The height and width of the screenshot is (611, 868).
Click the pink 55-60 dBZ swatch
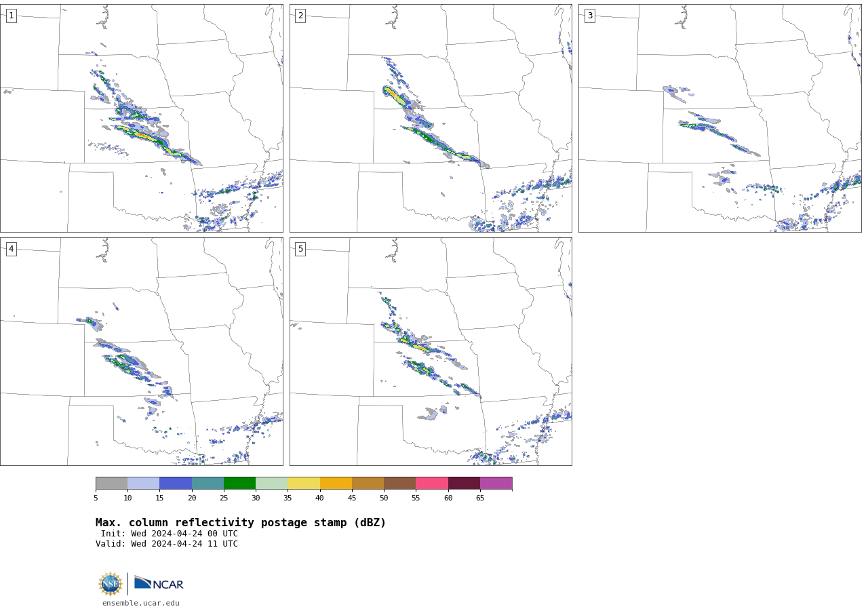pyautogui.click(x=432, y=484)
